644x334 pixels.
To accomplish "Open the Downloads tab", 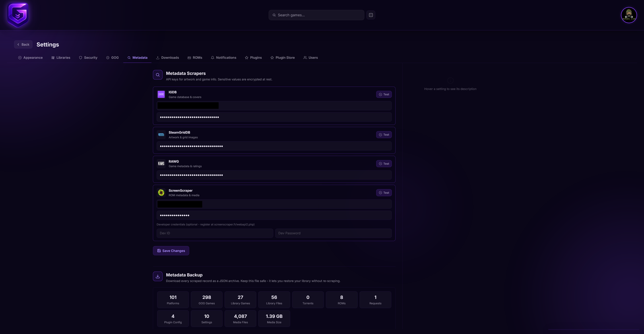I will [x=167, y=58].
